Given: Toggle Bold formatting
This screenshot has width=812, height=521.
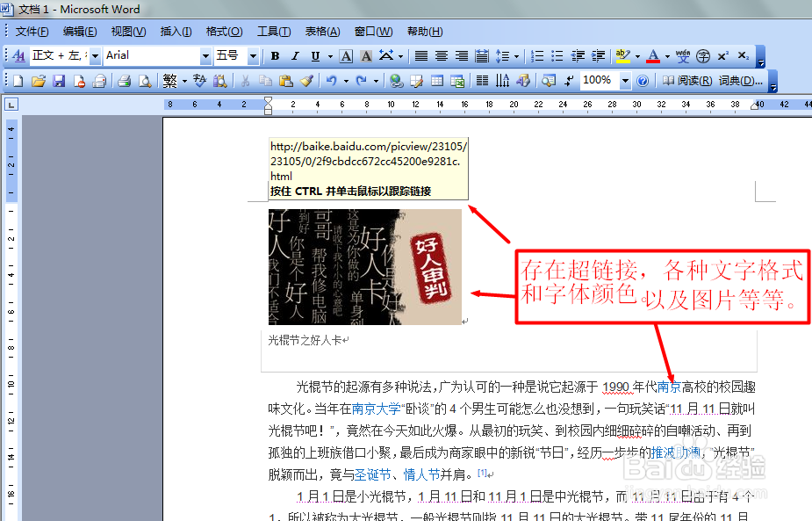Looking at the screenshot, I should tap(275, 55).
